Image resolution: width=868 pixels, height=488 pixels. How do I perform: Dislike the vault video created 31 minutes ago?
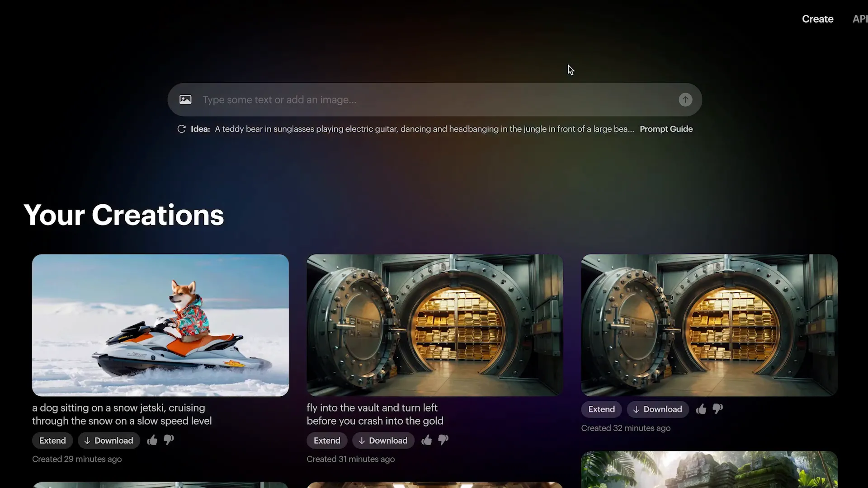(x=443, y=440)
